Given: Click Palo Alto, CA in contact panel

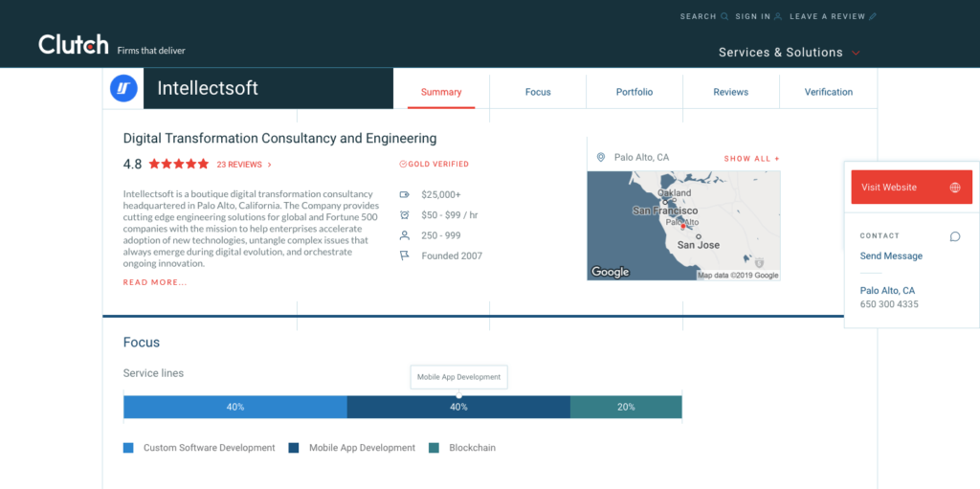Looking at the screenshot, I should 887,291.
